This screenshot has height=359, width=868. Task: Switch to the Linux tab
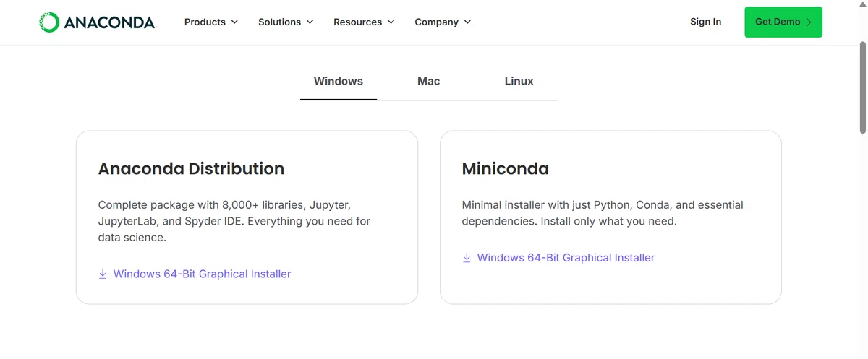519,81
